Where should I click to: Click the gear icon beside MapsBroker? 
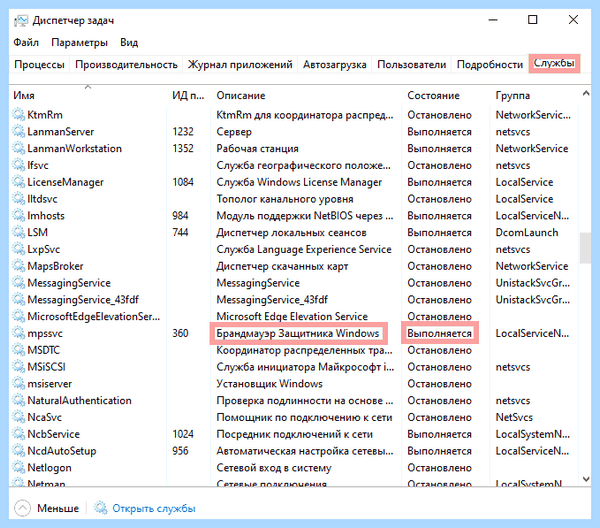pos(18,266)
